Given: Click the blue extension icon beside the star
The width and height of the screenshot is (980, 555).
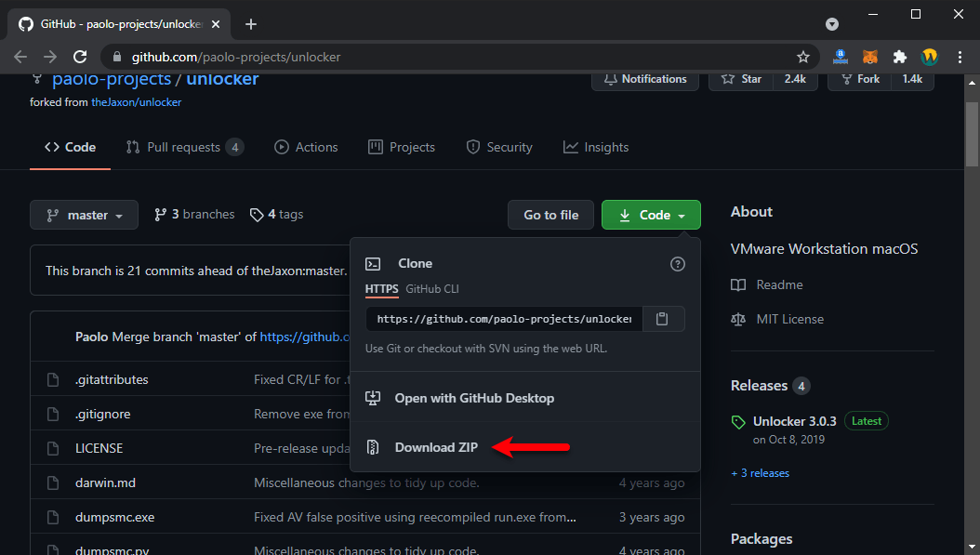Looking at the screenshot, I should tap(841, 57).
